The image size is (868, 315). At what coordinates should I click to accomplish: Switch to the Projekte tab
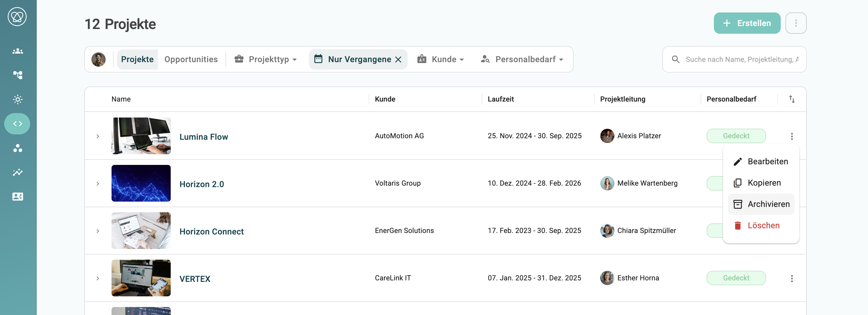click(x=137, y=59)
